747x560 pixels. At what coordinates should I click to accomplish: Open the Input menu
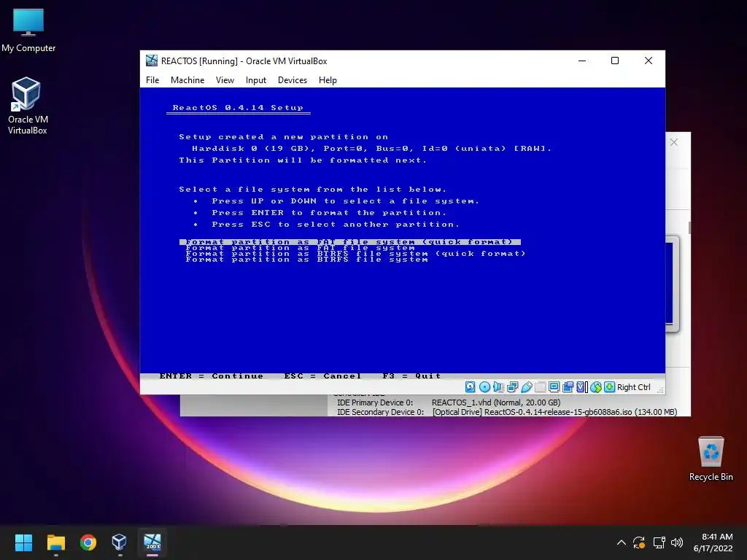256,80
